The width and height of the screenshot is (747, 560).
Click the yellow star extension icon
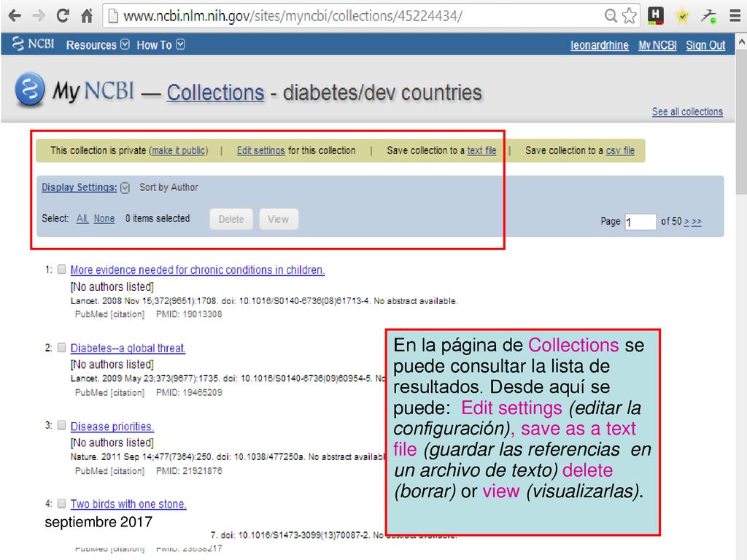682,16
